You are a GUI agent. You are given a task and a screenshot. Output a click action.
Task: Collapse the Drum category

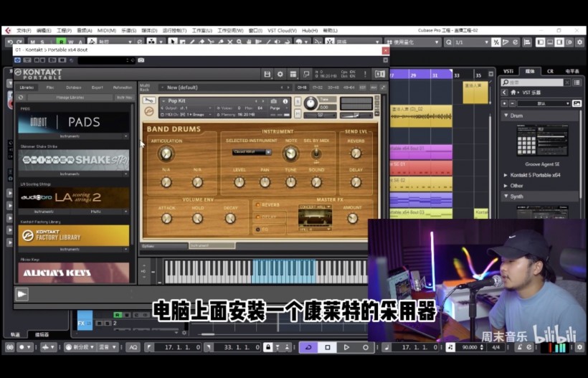pos(506,115)
